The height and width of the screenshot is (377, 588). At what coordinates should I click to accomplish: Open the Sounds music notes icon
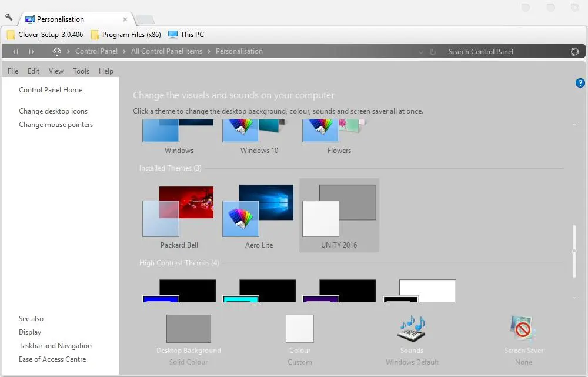412,329
